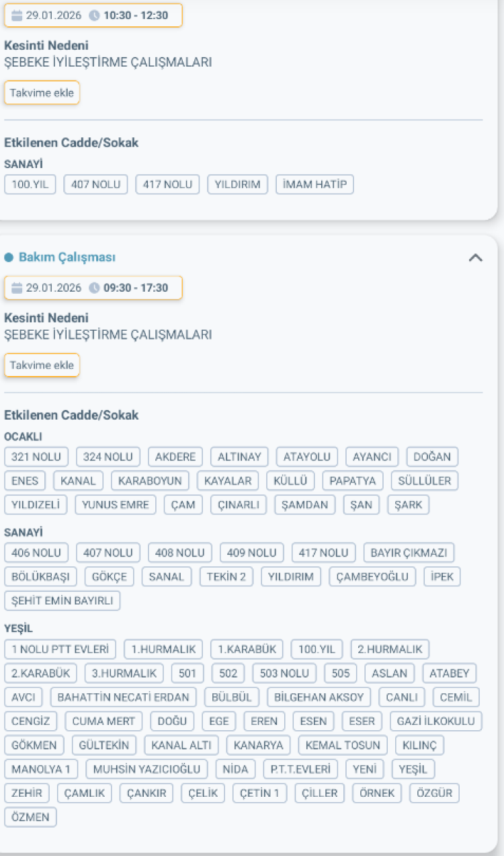Choose the YUNUS EMRE street chip
The width and height of the screenshot is (504, 856).
click(116, 505)
